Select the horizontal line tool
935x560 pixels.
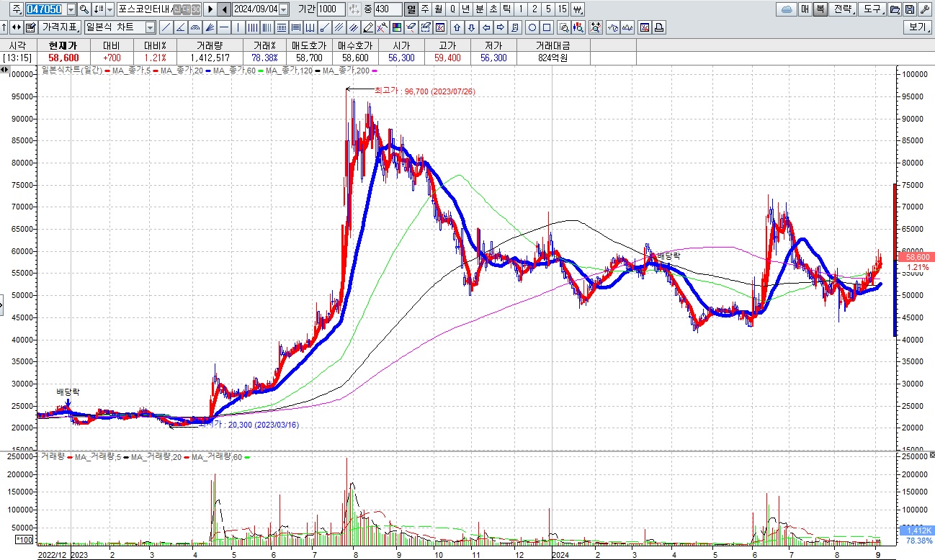pos(223,27)
